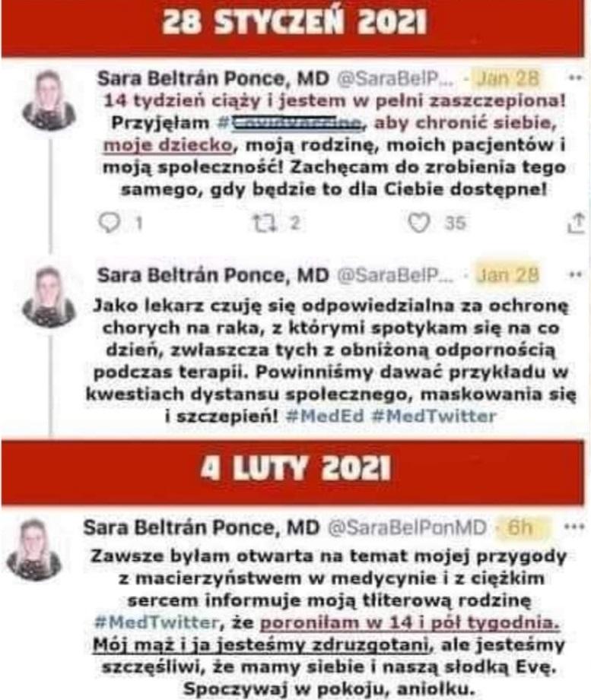Open profile avatar of the second tweet
This screenshot has width=591, height=700.
coord(49,297)
